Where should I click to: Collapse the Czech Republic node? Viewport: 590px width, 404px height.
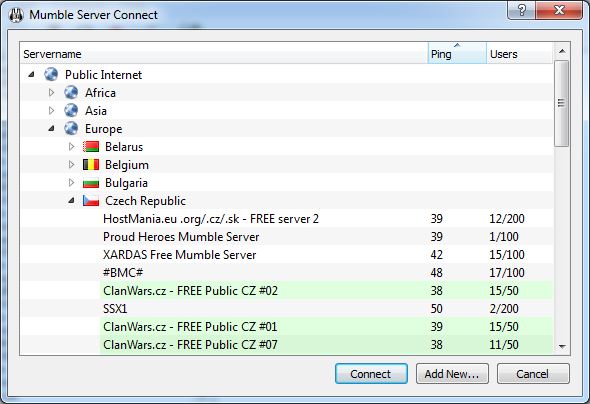click(71, 201)
